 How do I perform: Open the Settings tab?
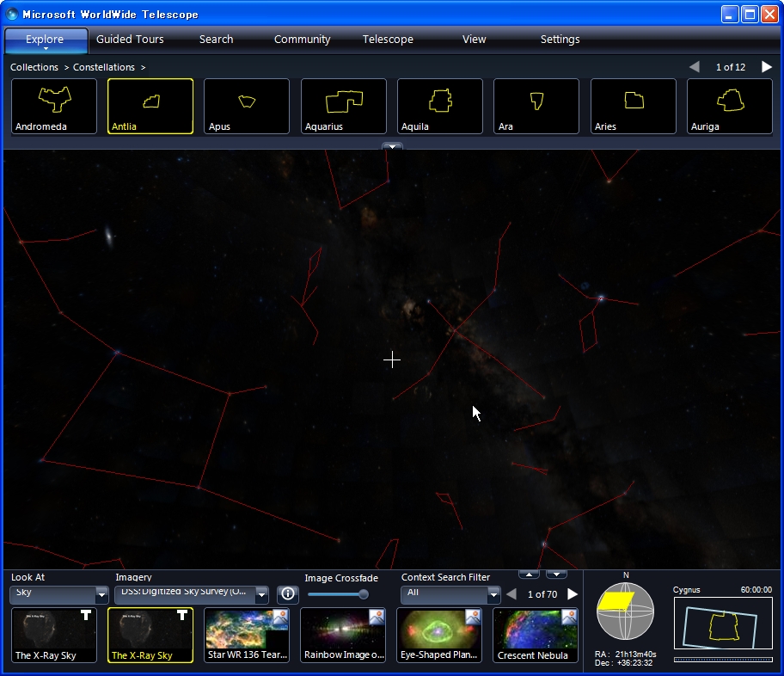pyautogui.click(x=560, y=39)
